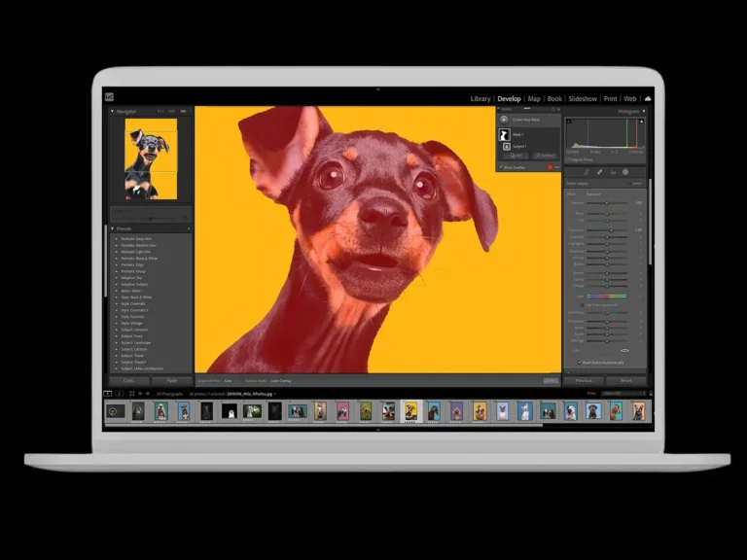
Task: Expand the top panel arrow above modules
Action: (377, 89)
